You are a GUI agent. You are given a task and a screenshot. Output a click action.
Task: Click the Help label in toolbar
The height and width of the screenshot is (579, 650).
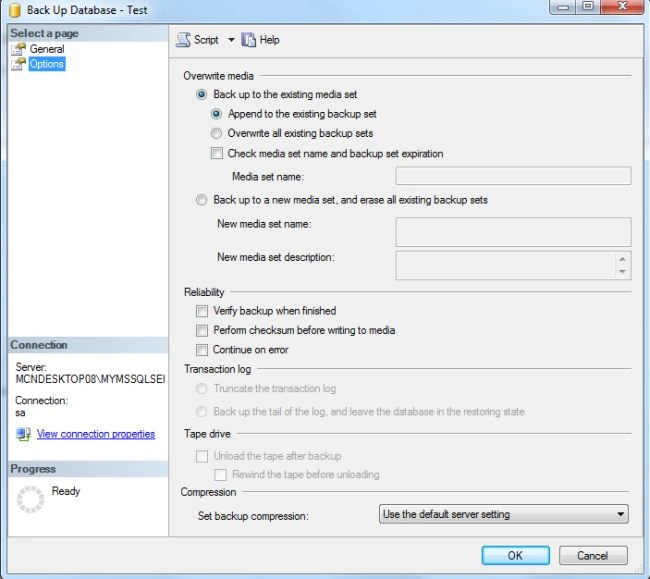269,40
